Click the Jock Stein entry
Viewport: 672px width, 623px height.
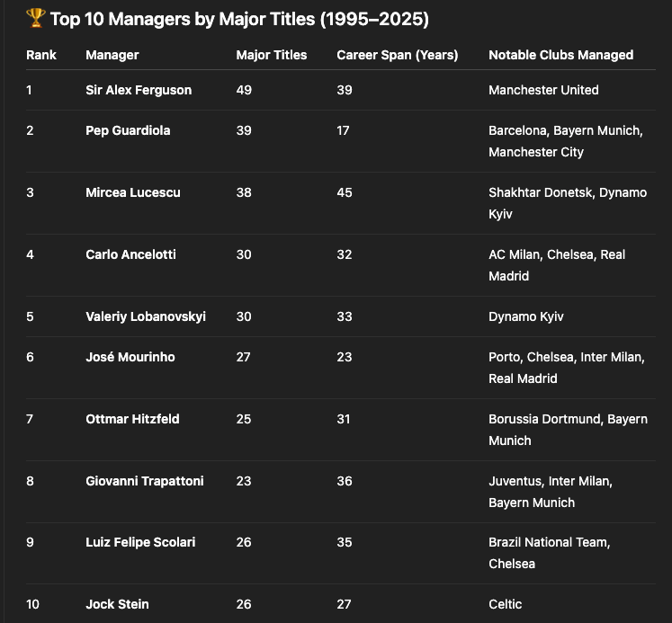point(117,604)
